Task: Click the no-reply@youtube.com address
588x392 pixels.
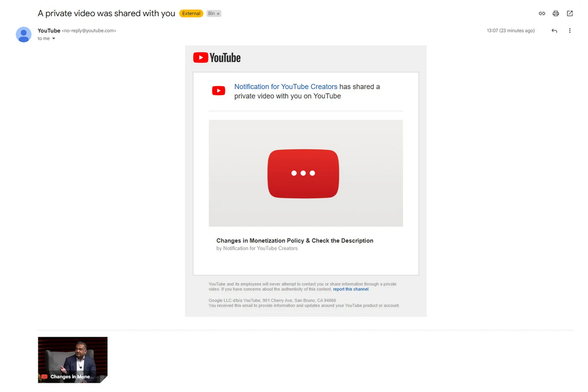Action: coord(89,30)
